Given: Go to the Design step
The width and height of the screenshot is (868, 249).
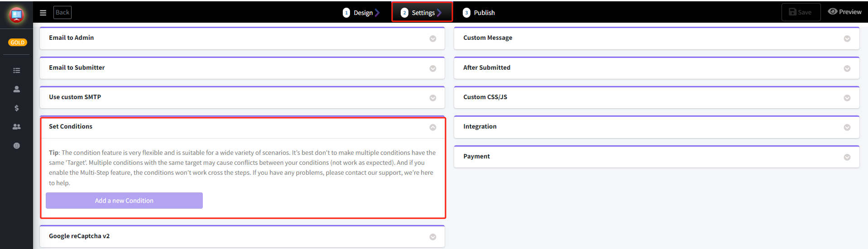Looking at the screenshot, I should 361,13.
